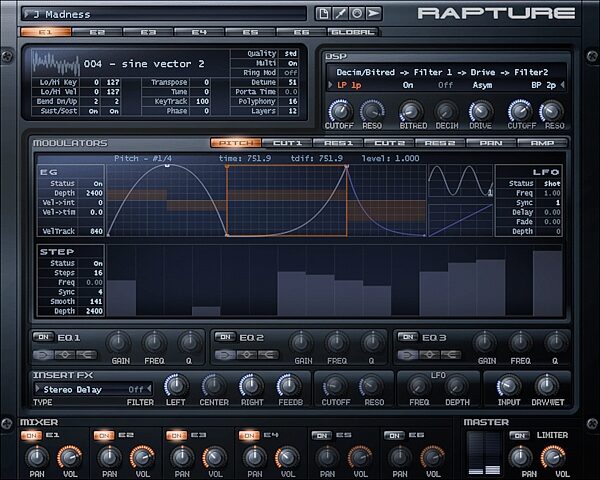Image resolution: width=600 pixels, height=480 pixels.
Task: Click the round dial icon in top toolbar
Action: tap(357, 14)
